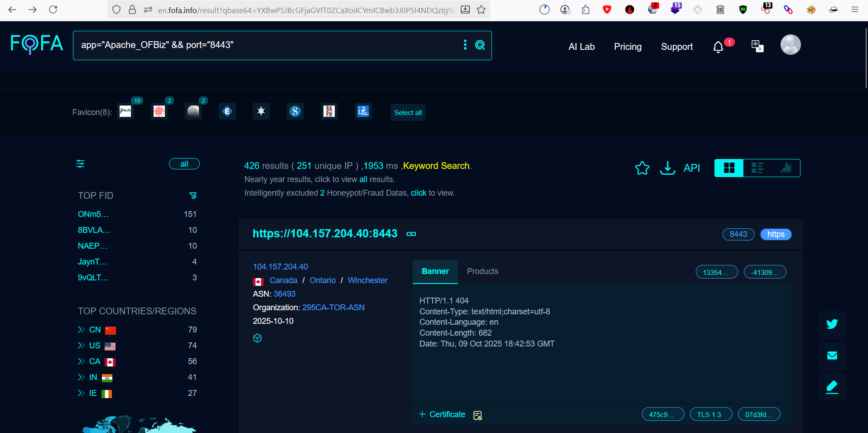Click the email envelope side button
The height and width of the screenshot is (433, 868).
point(832,356)
